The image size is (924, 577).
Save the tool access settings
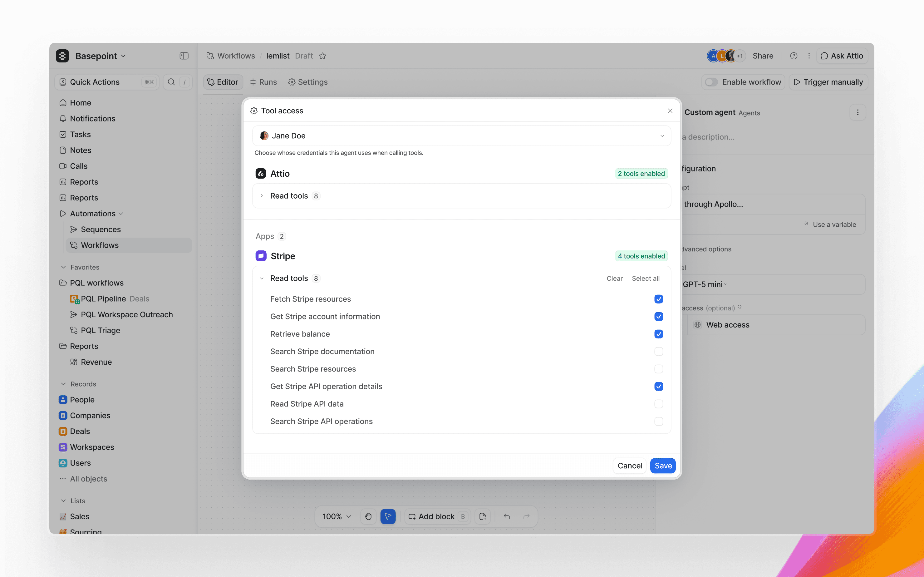point(663,466)
